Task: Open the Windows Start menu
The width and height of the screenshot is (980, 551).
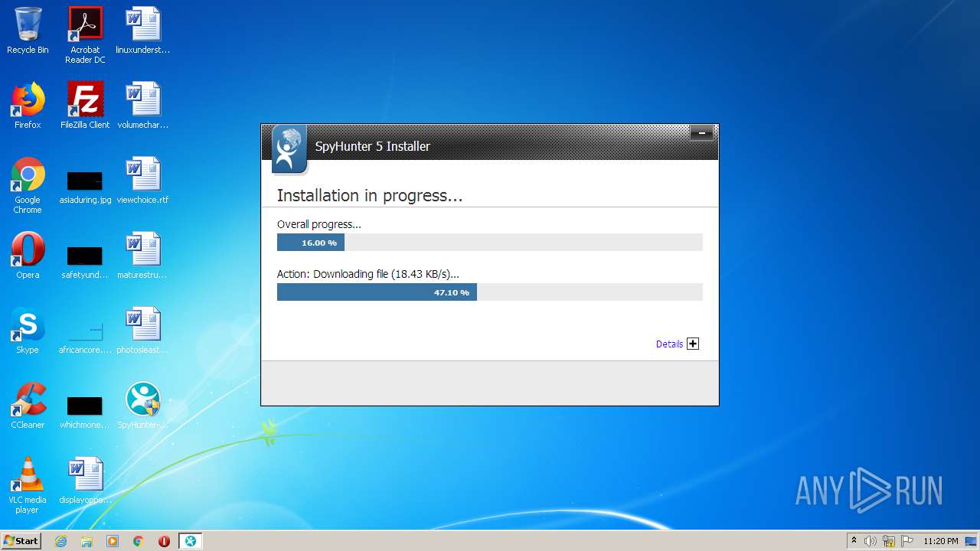Action: click(x=21, y=541)
